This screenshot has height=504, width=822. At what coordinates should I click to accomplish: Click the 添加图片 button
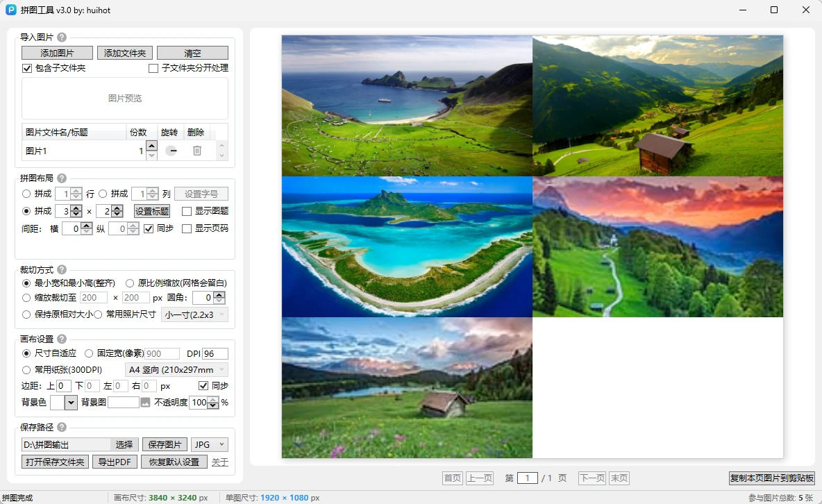coord(57,53)
